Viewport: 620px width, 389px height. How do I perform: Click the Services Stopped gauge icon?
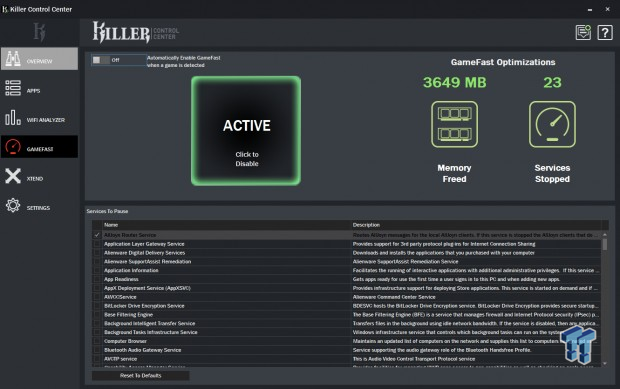[552, 124]
